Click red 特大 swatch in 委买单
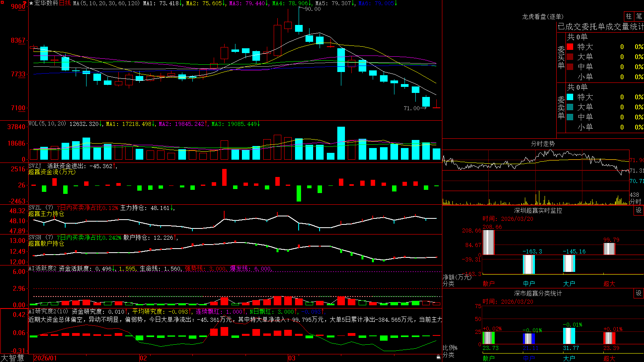Image resolution: width=644 pixels, height=362 pixels. click(x=570, y=47)
